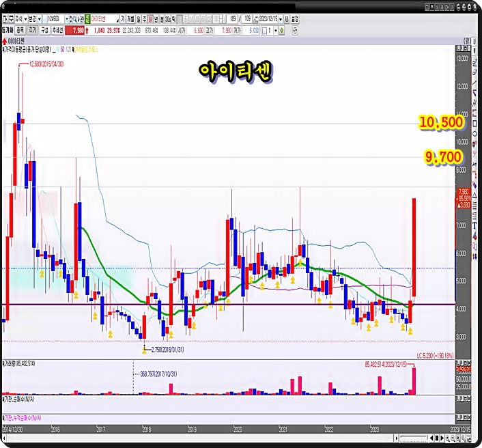Click the scroll-right triangle at chart bottom
This screenshot has width=482, height=448.
tap(442, 438)
